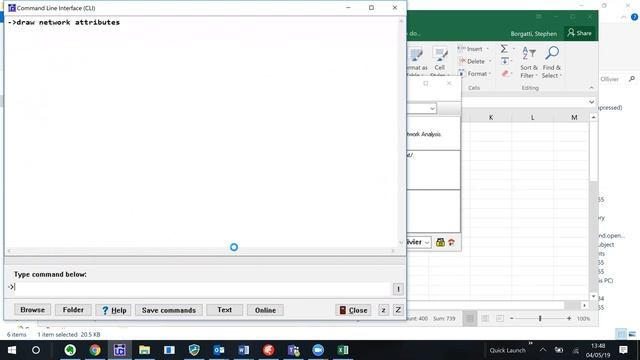Click Excel Fill down icon
Image resolution: width=640 pixels, height=360 pixels.
(505, 61)
